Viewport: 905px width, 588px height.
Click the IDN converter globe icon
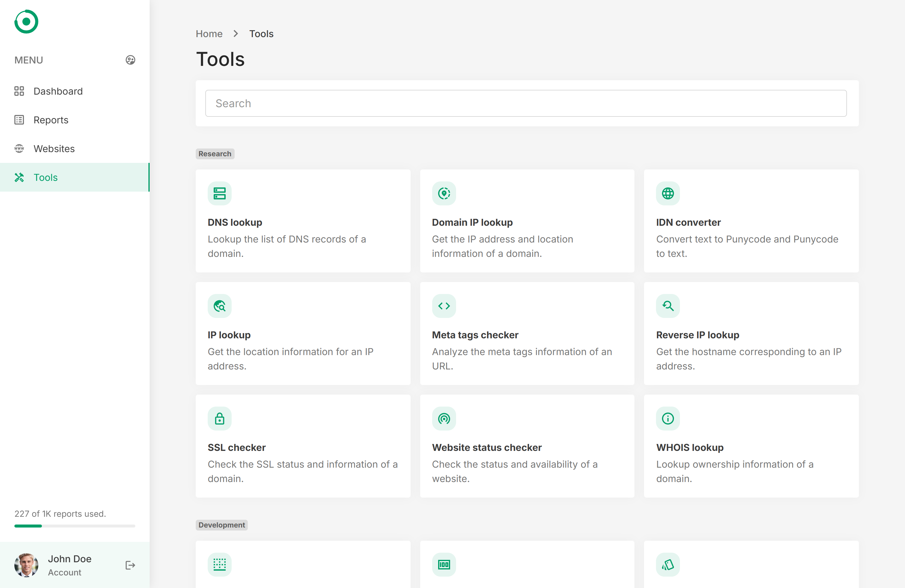pyautogui.click(x=668, y=193)
